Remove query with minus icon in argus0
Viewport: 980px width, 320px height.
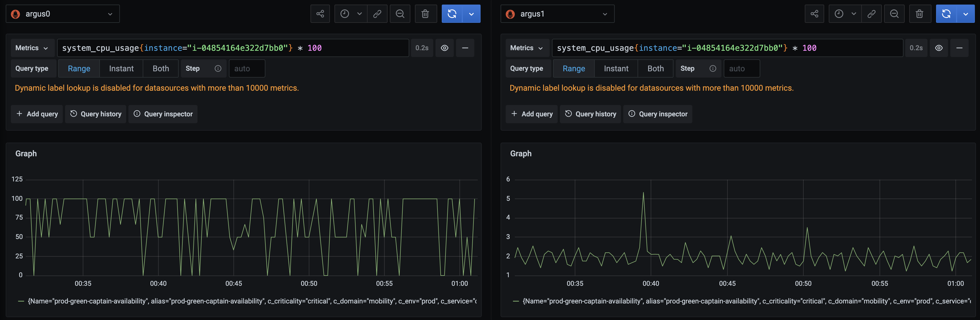pyautogui.click(x=465, y=48)
